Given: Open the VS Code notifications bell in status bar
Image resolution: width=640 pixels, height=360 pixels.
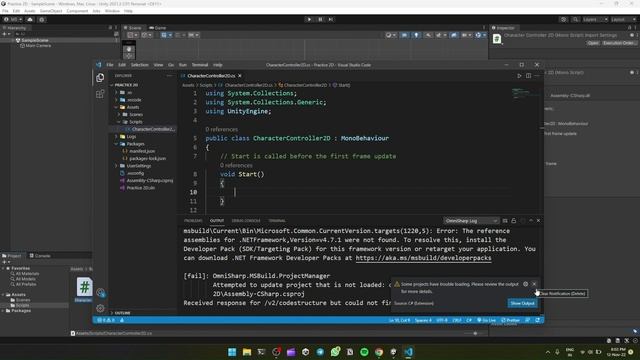Looking at the screenshot, I should tap(538, 320).
